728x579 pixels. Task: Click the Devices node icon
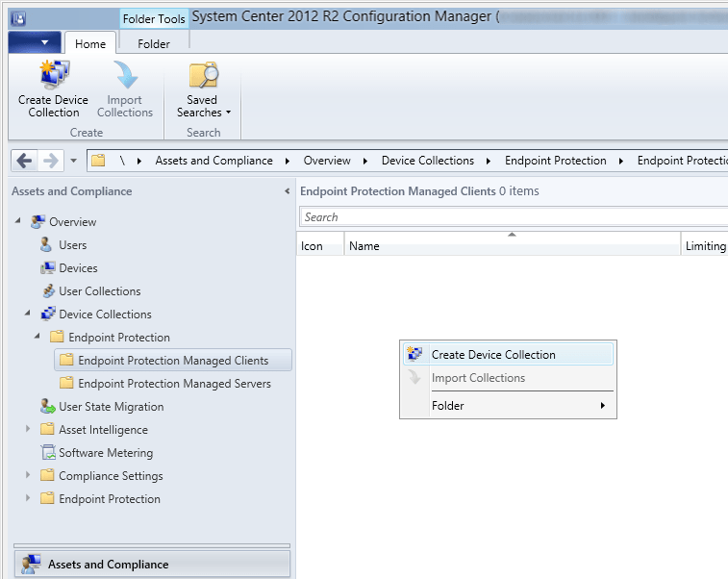(48, 268)
